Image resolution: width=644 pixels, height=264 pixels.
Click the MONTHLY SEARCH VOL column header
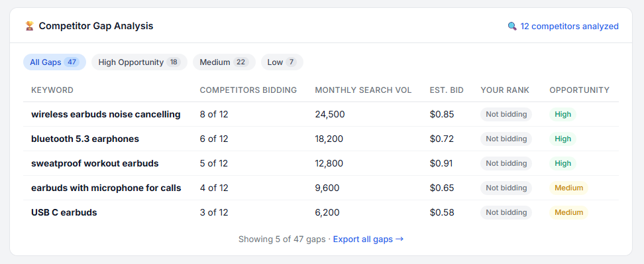coord(363,90)
